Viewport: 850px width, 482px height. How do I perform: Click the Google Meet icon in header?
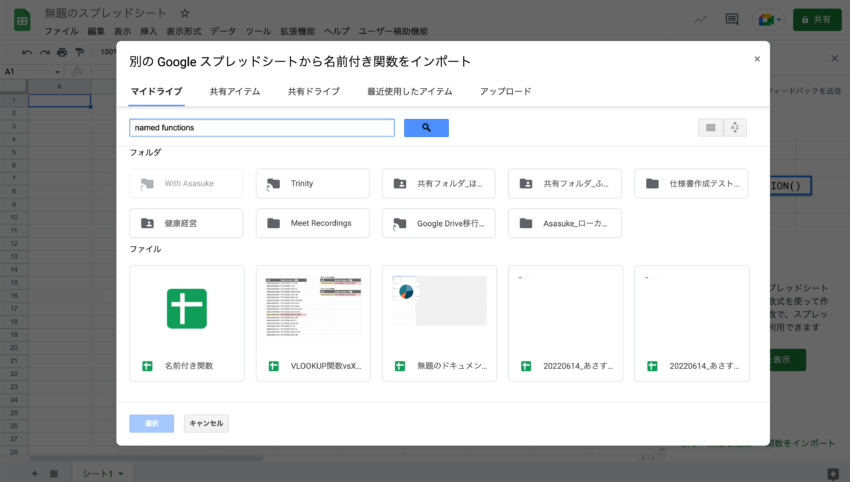[768, 19]
